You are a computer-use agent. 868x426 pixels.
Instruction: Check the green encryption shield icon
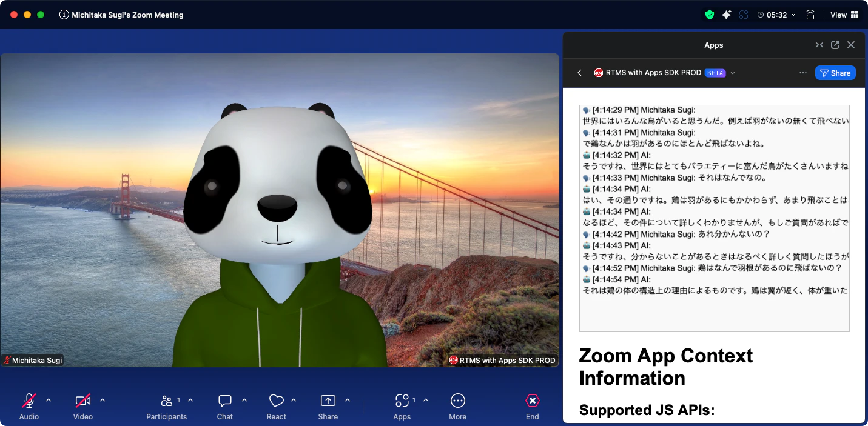pyautogui.click(x=709, y=15)
